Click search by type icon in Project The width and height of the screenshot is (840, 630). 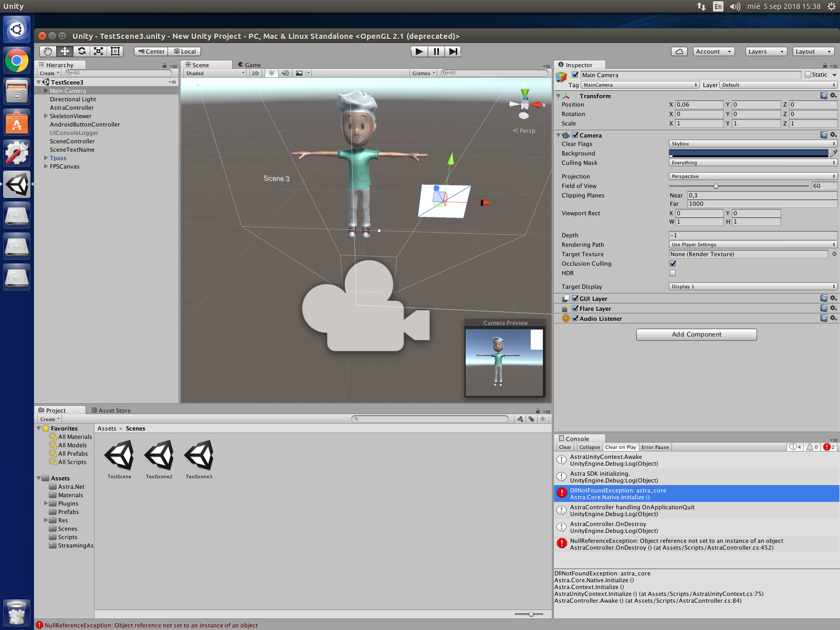[520, 419]
